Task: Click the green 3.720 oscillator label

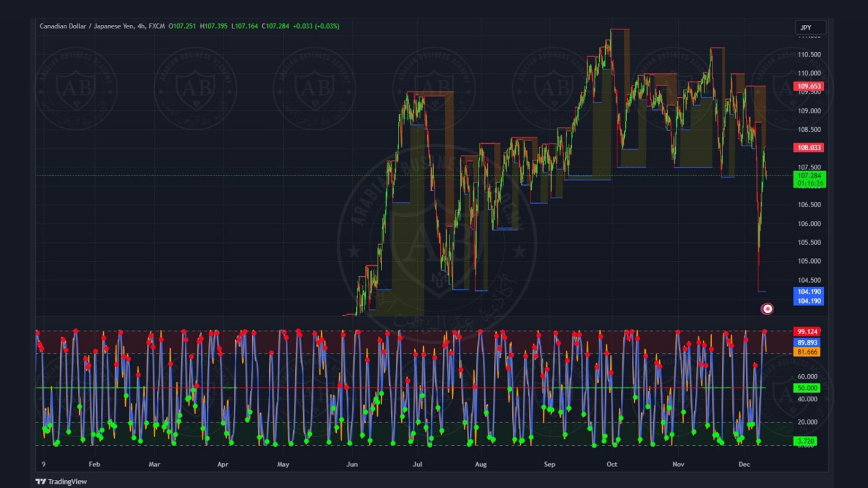Action: pyautogui.click(x=805, y=441)
